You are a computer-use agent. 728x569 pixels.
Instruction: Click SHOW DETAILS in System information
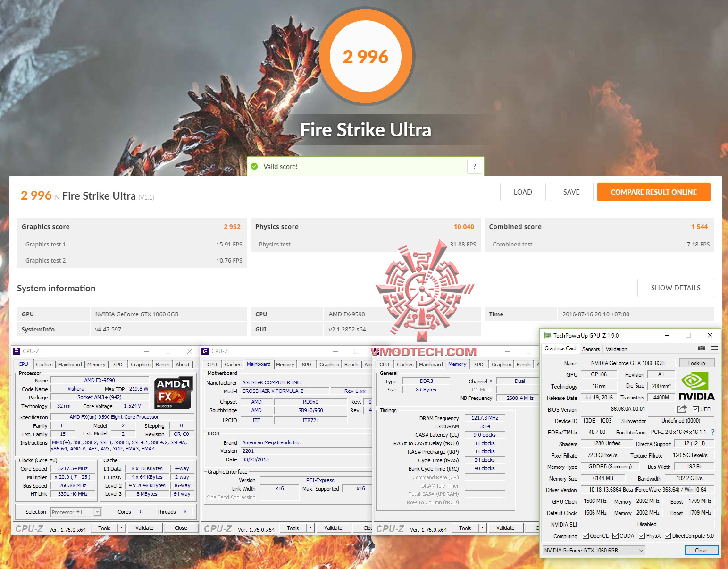[676, 288]
